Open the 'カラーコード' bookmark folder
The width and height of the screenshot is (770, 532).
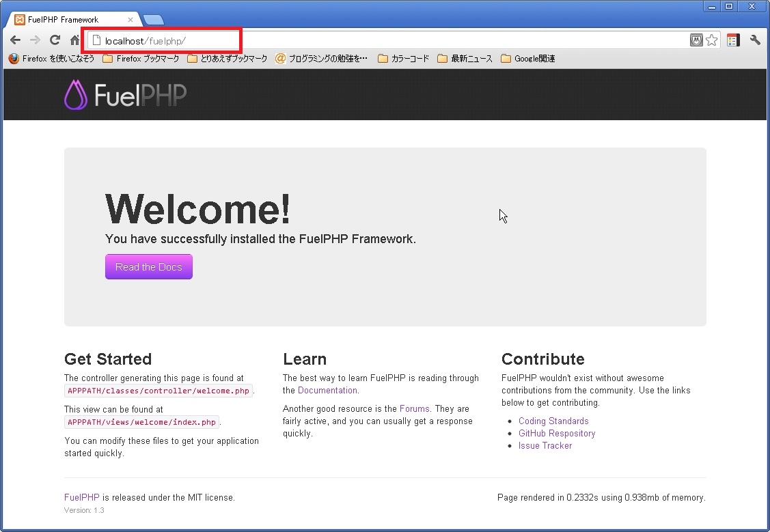tap(403, 59)
